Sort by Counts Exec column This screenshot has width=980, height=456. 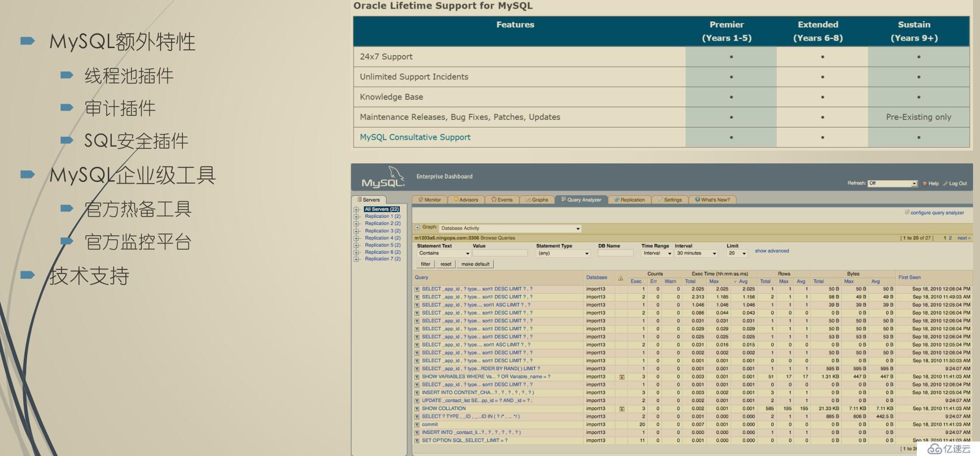(636, 282)
